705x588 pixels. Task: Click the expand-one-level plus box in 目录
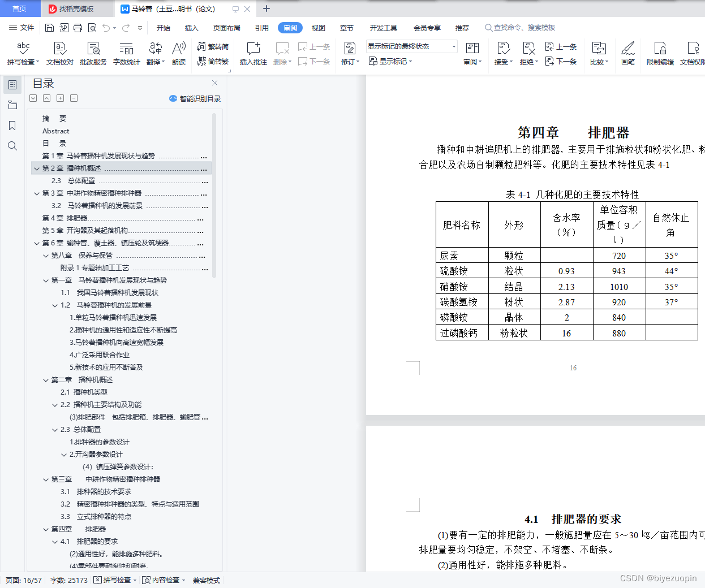(x=60, y=98)
